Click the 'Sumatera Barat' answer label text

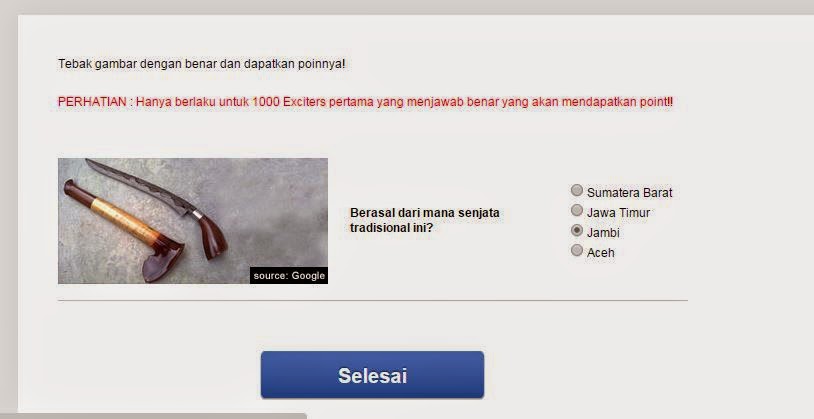(x=629, y=193)
